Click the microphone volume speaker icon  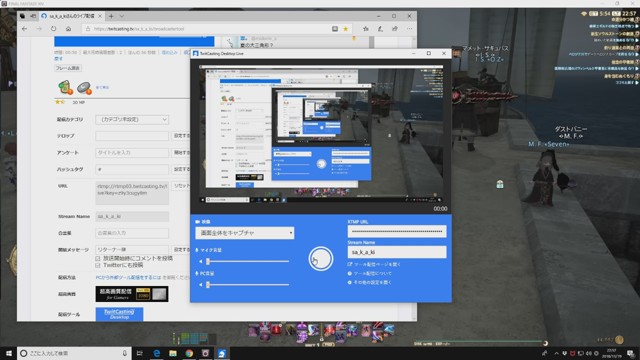[200, 261]
